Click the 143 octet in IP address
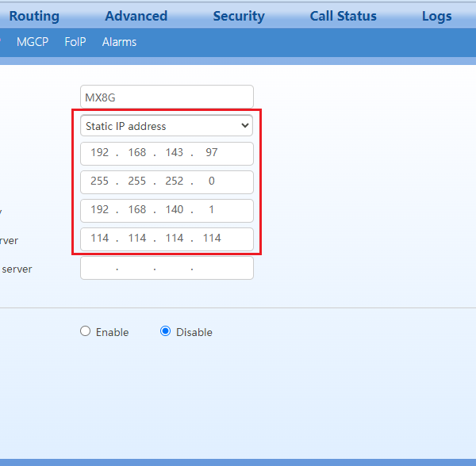Screen dimensions: 476x466 click(x=175, y=153)
